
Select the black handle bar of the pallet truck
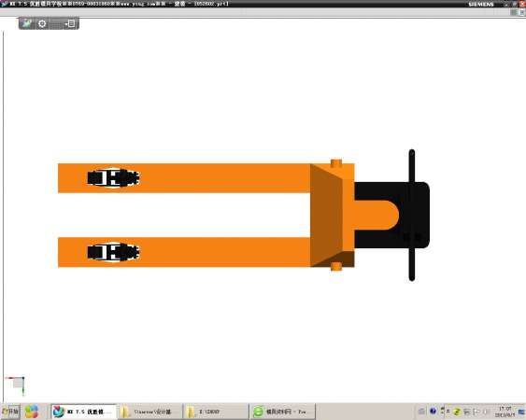(412, 216)
